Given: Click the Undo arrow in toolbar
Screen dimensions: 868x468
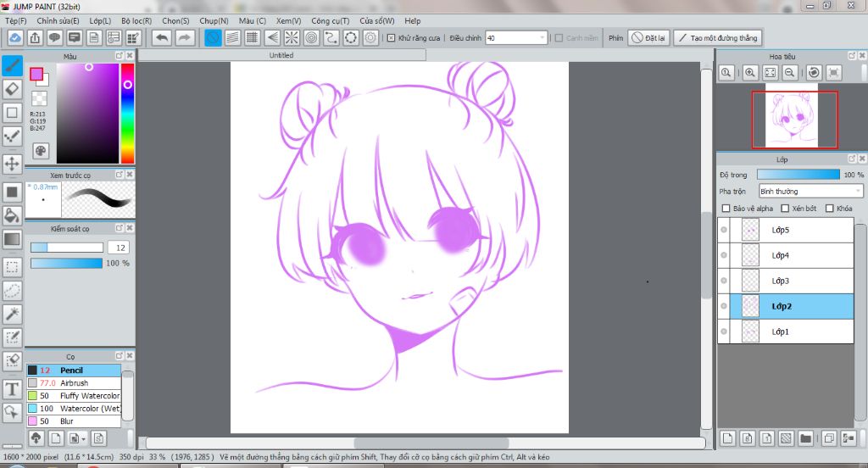Looking at the screenshot, I should pos(162,37).
